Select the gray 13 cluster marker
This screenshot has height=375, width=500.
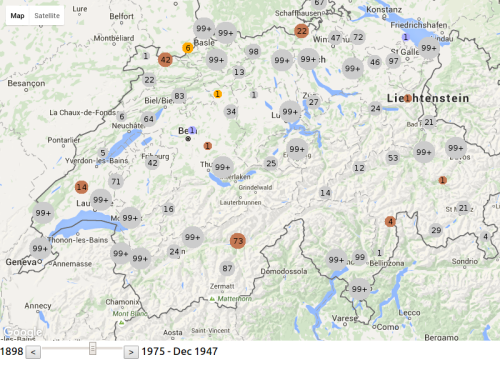coord(239,72)
